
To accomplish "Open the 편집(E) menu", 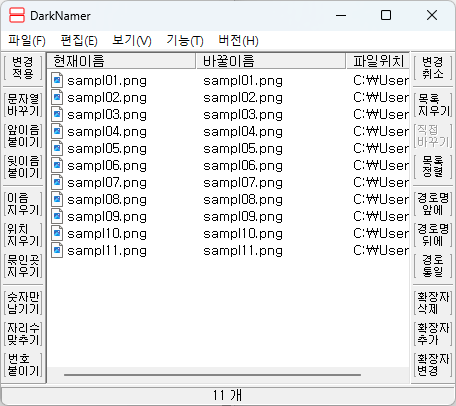I will click(x=79, y=41).
